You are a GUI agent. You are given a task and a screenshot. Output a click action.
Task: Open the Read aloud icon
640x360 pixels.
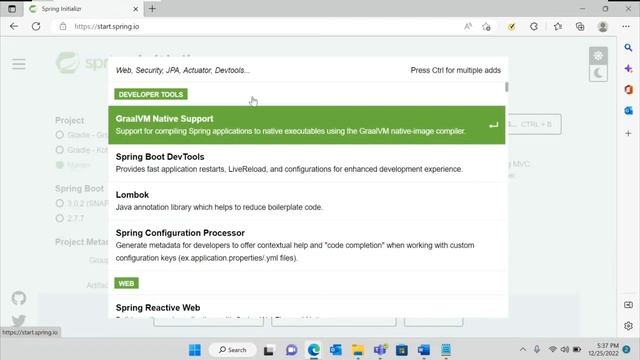tap(468, 27)
